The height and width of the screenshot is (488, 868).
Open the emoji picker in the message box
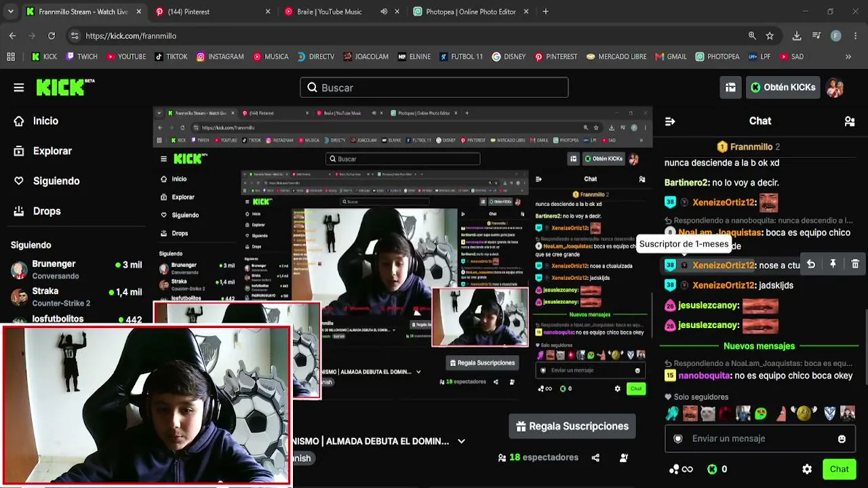click(x=842, y=439)
